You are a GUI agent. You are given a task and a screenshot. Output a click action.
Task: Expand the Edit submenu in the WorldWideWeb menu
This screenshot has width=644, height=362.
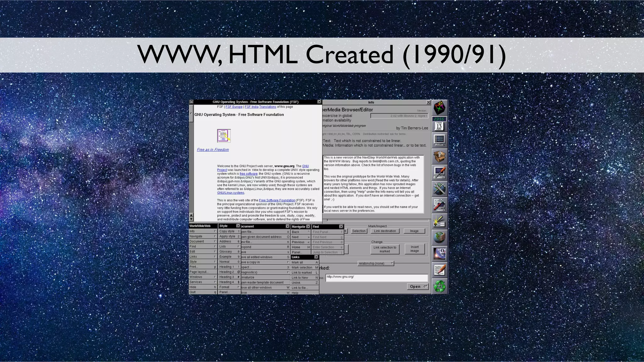point(203,251)
